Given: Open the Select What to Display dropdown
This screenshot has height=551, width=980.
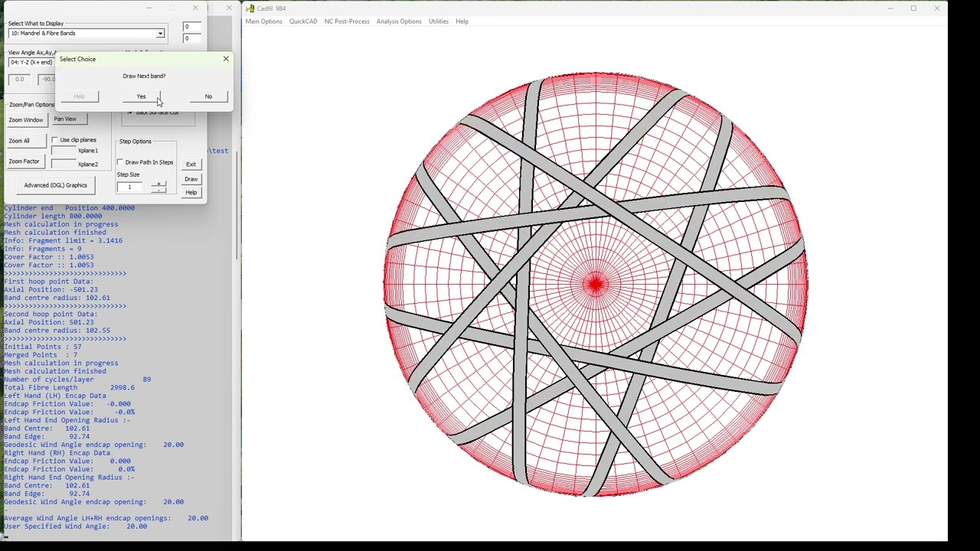Looking at the screenshot, I should 160,34.
